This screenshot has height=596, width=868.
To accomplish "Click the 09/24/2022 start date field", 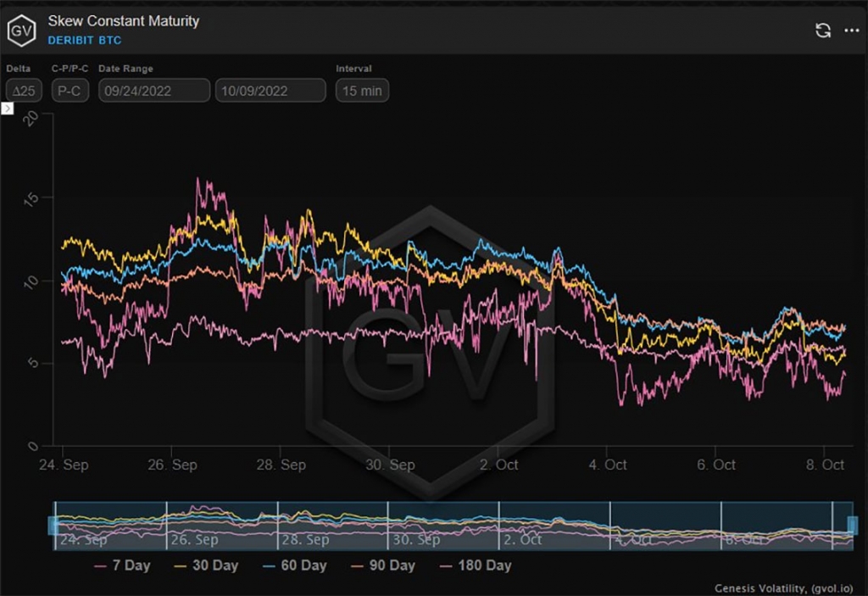I will 153,90.
